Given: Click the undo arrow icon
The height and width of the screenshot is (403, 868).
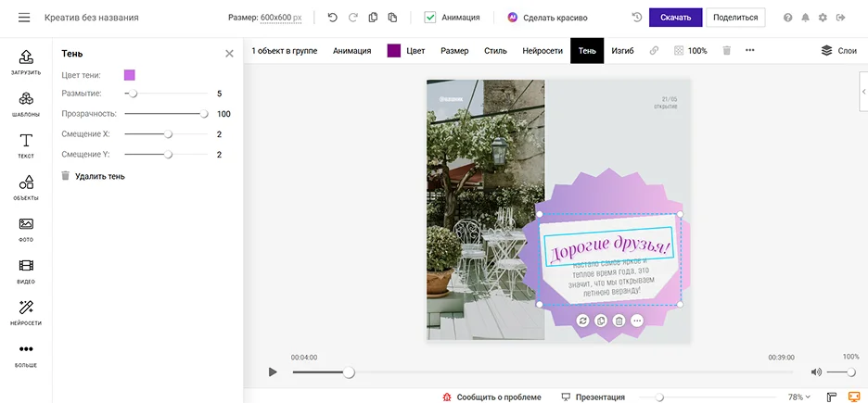Looking at the screenshot, I should pos(333,18).
